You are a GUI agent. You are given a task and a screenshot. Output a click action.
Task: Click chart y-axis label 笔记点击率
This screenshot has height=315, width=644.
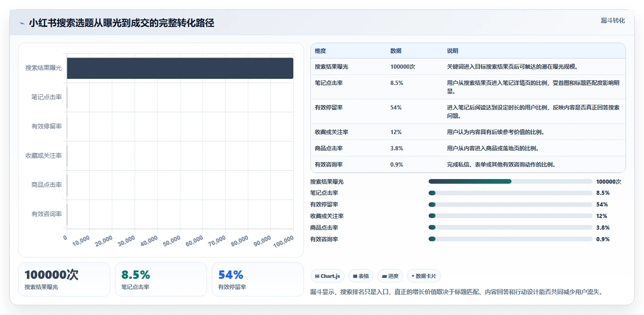pyautogui.click(x=46, y=97)
